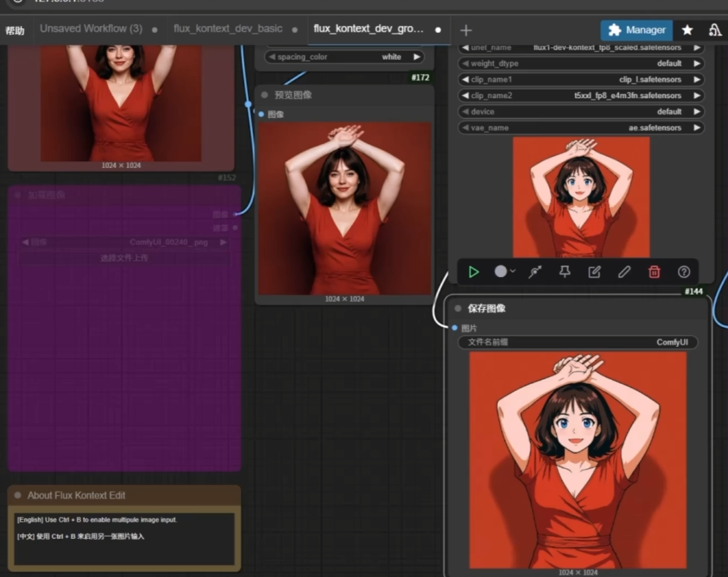Open the vae_name ae.safetensors selector
The height and width of the screenshot is (577, 728).
tap(581, 128)
